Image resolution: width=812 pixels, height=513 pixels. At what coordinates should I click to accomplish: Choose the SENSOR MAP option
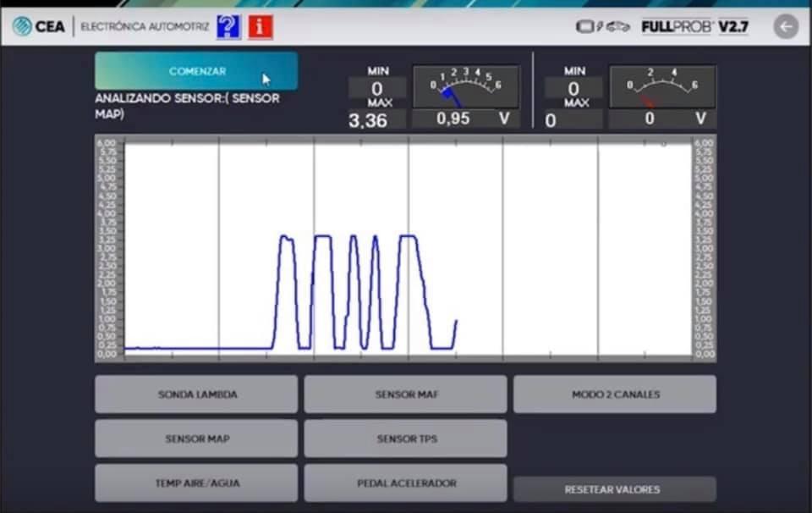[196, 439]
